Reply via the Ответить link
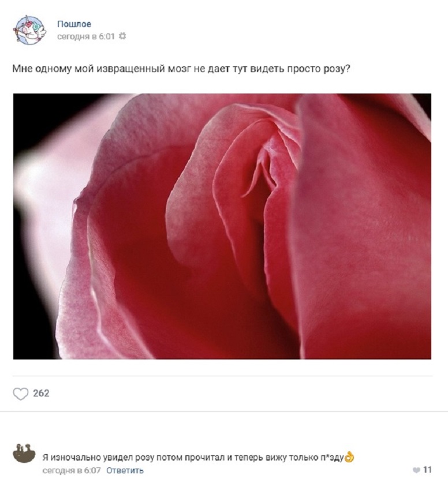The image size is (448, 479). tap(125, 470)
